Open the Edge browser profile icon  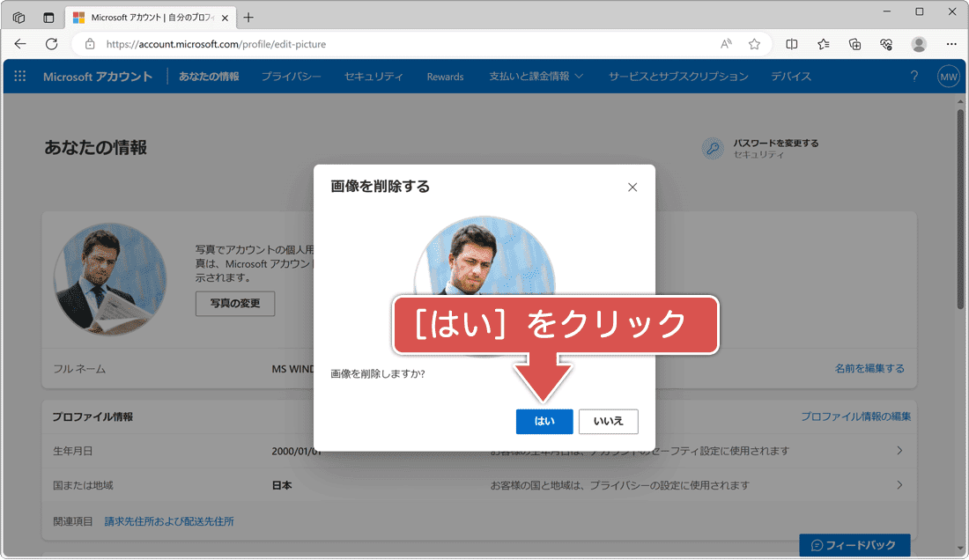(918, 42)
